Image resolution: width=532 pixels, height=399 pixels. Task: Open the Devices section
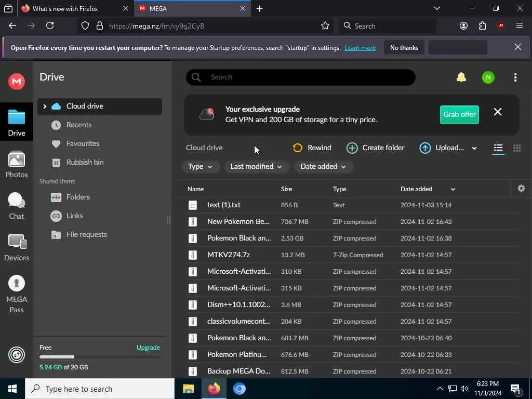point(16,248)
